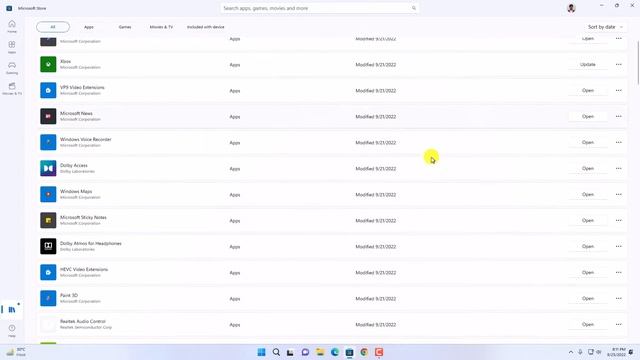This screenshot has width=640, height=360.
Task: Open more options for Windows Voice Recorder
Action: pyautogui.click(x=619, y=142)
